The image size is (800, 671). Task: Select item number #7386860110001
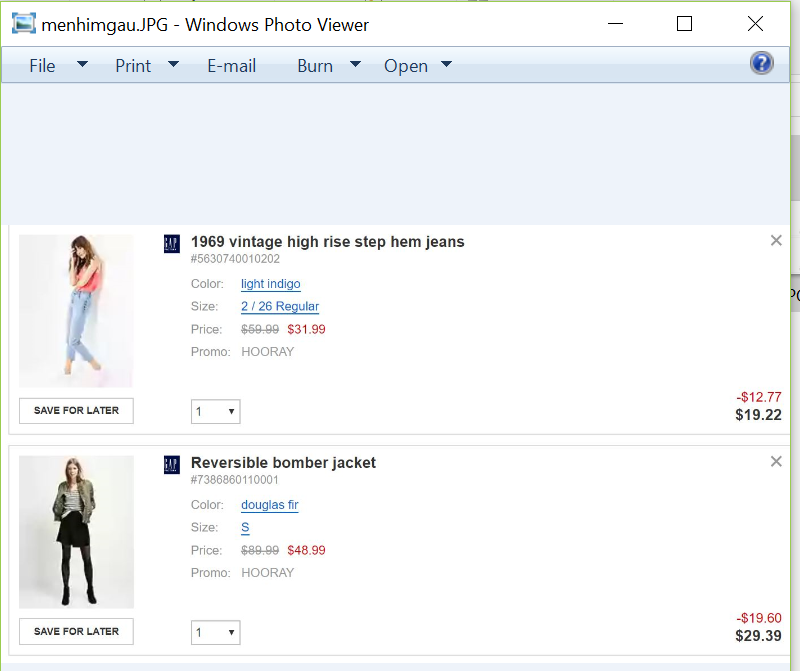click(235, 480)
